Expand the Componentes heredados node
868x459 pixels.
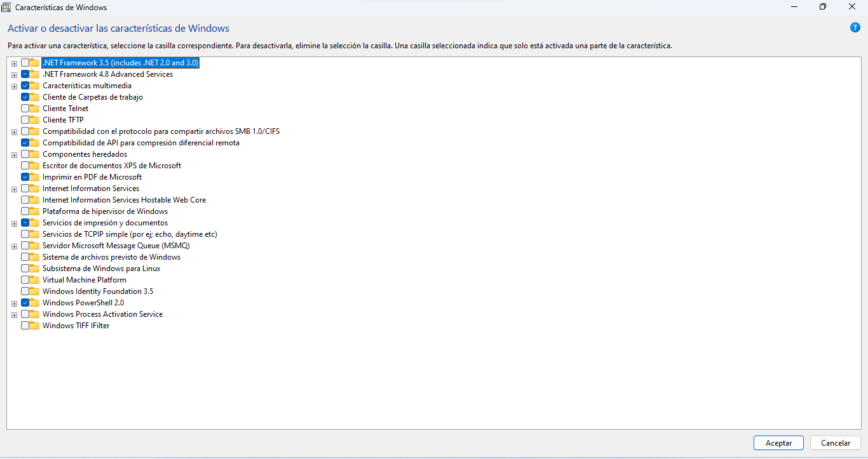pyautogui.click(x=14, y=155)
